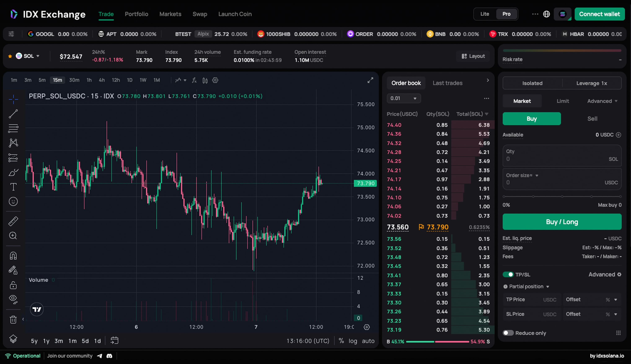The image size is (631, 364).
Task: Click the Buy / Long button
Action: 562,222
